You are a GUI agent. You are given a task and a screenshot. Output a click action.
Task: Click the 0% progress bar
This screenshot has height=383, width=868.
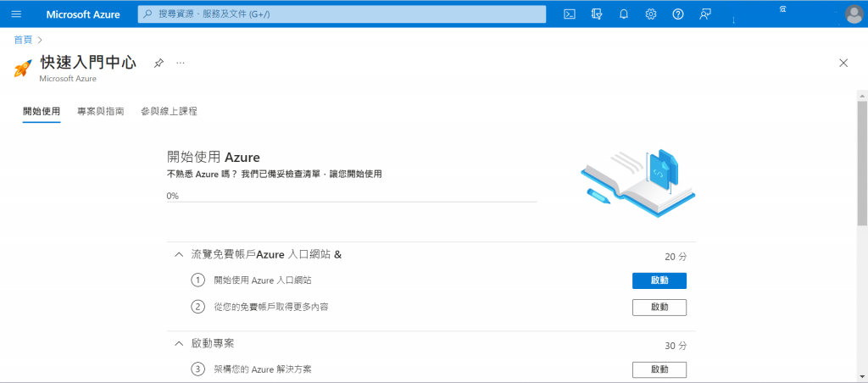point(352,202)
